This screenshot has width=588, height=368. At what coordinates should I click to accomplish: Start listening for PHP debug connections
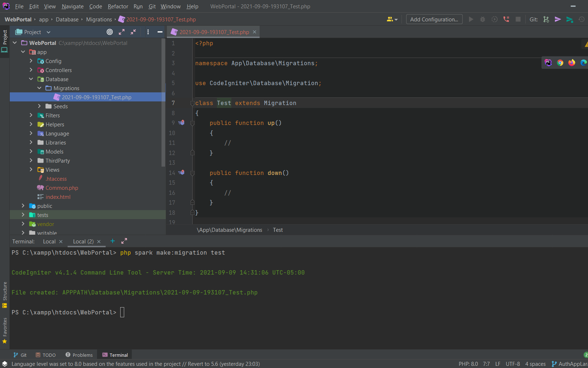pos(506,19)
